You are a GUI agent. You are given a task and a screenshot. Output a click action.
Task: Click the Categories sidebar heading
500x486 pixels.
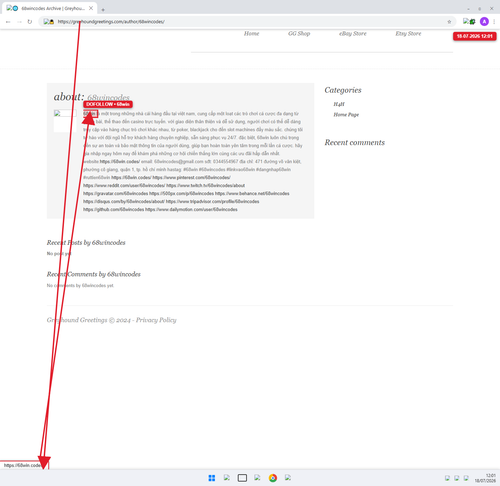pos(343,90)
